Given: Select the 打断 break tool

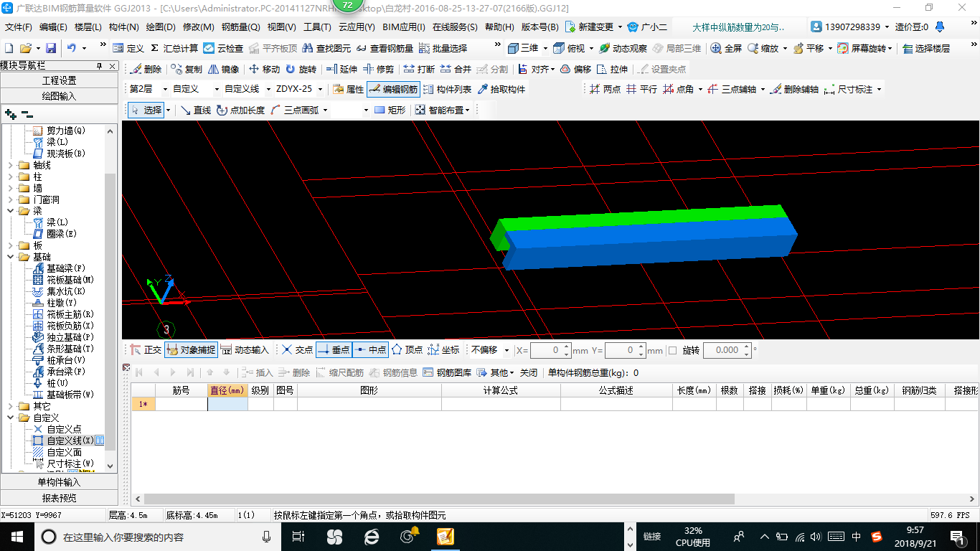Looking at the screenshot, I should (419, 70).
